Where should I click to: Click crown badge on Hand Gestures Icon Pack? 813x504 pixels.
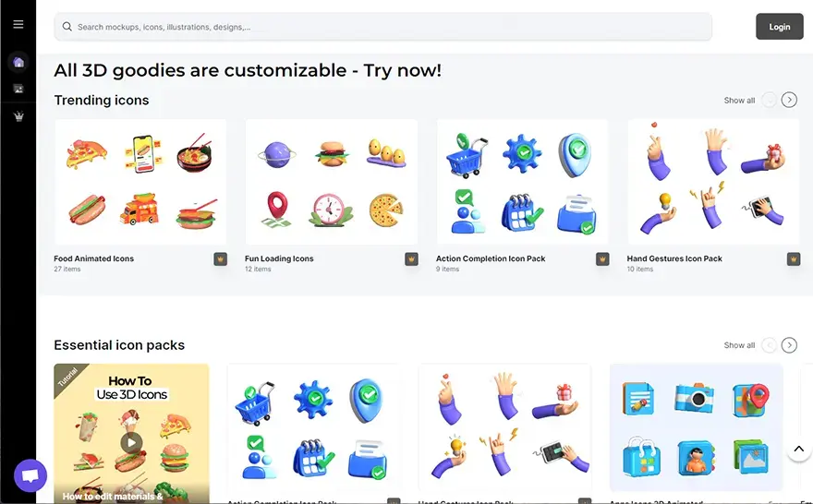pyautogui.click(x=794, y=259)
